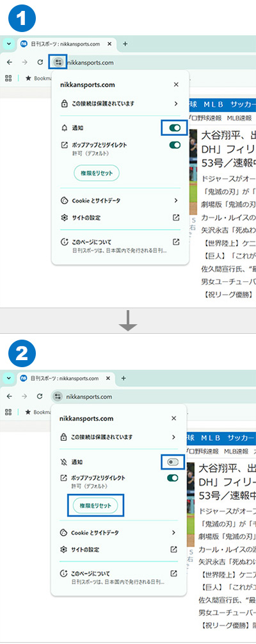Open apps grid icon in upper bookmarks bar

(x=8, y=78)
